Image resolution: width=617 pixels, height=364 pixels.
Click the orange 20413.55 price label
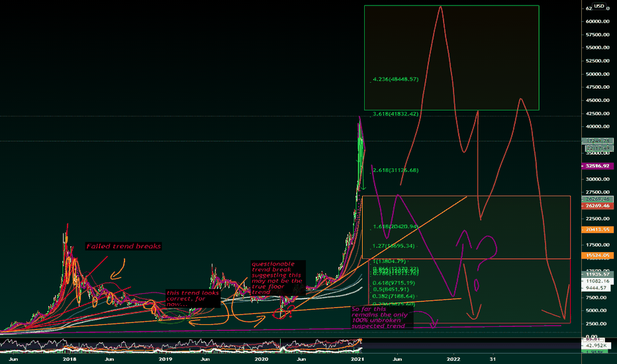pos(597,230)
